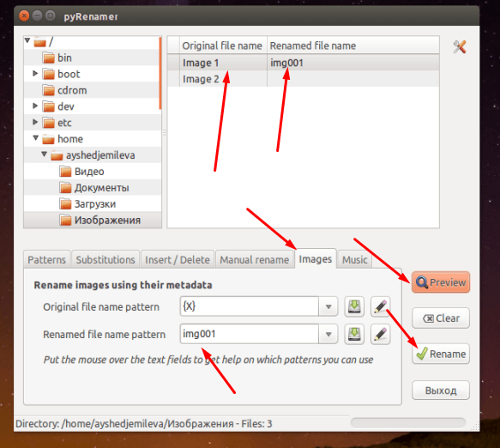
Task: Open the renamed file name pattern dropdown
Action: [x=328, y=334]
